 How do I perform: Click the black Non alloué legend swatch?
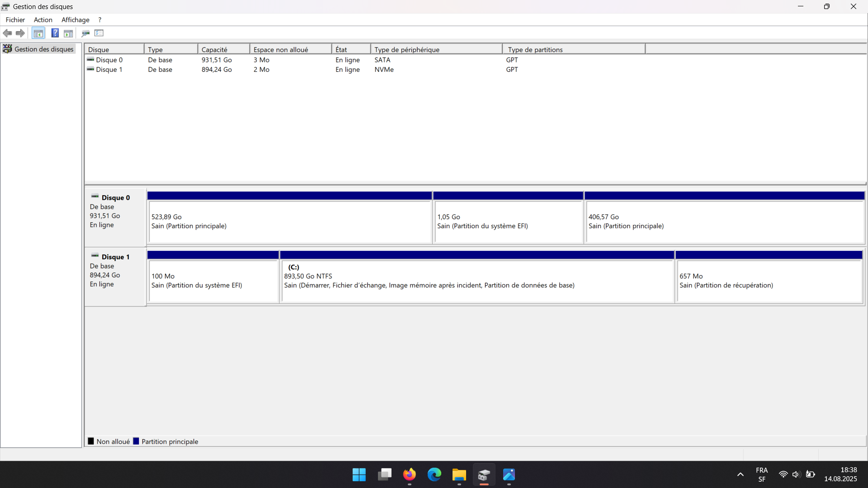(x=91, y=441)
